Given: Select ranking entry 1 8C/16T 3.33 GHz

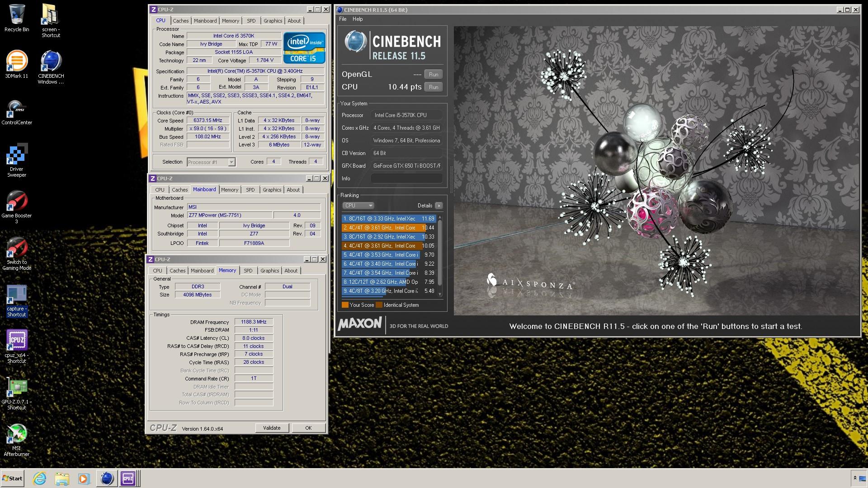Looking at the screenshot, I should (389, 219).
